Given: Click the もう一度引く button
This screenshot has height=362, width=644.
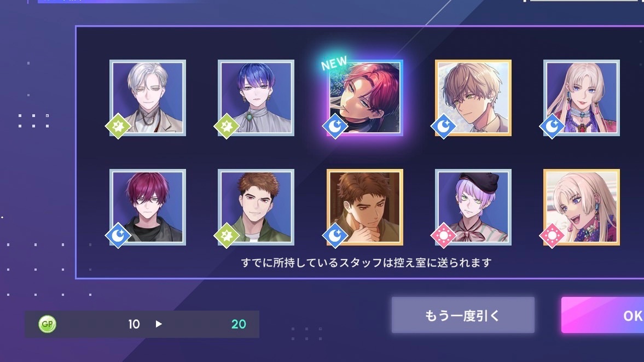Looking at the screenshot, I should (x=463, y=315).
